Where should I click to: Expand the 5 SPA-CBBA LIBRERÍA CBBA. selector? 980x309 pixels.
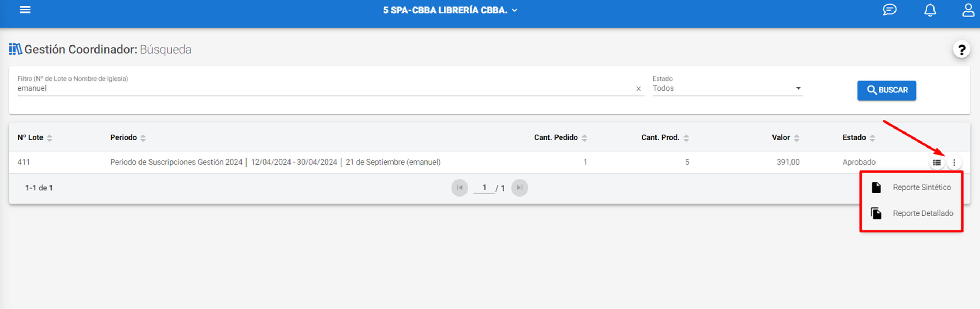450,10
